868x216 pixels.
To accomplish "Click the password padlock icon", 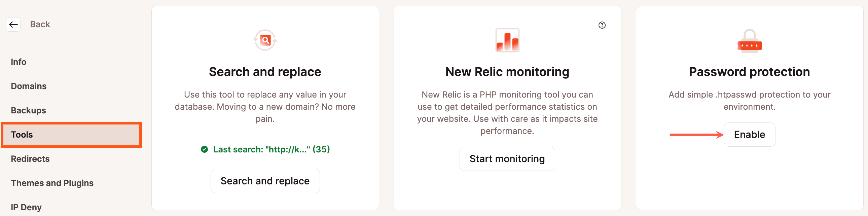I will pyautogui.click(x=749, y=40).
